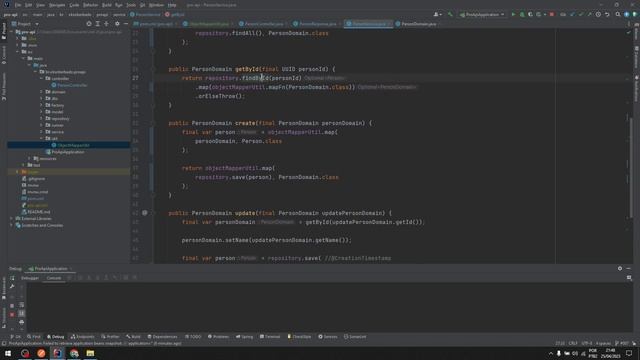Open the Git tool window button
The height and width of the screenshot is (360, 640).
(x=16, y=337)
